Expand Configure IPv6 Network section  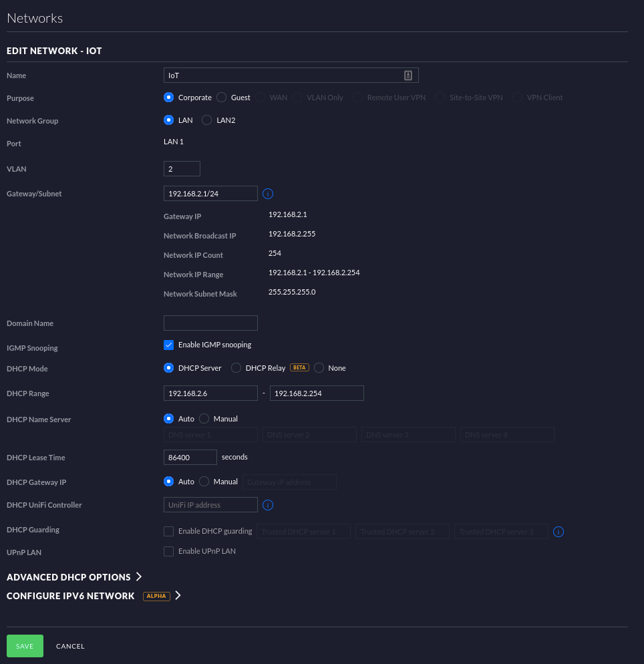click(x=94, y=596)
